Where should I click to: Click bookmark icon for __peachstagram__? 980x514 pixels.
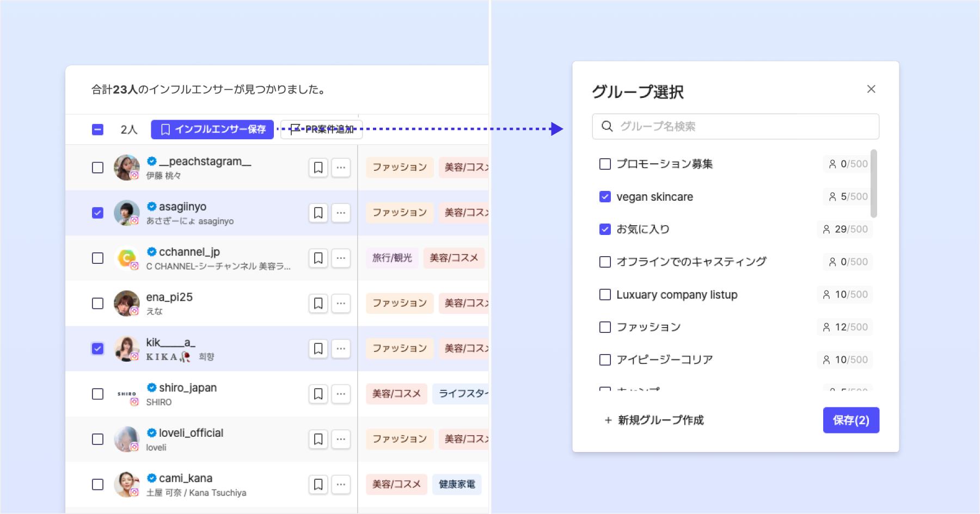coord(318,168)
